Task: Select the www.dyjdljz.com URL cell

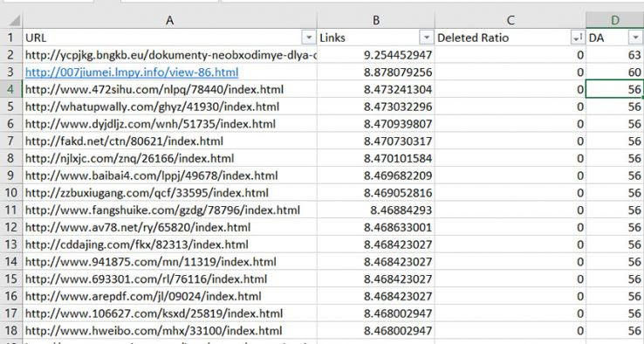Action: click(x=169, y=124)
